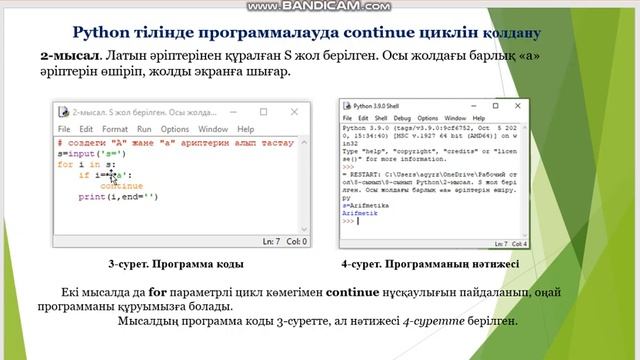This screenshot has height=360, width=640.
Task: Open File menu in the code editor window
Action: 64,129
